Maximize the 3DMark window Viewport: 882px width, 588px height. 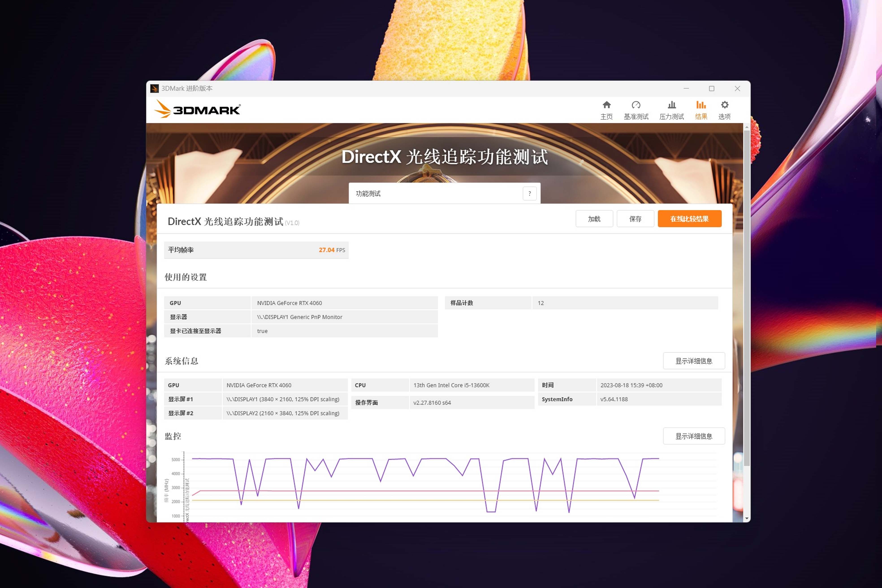(x=711, y=89)
